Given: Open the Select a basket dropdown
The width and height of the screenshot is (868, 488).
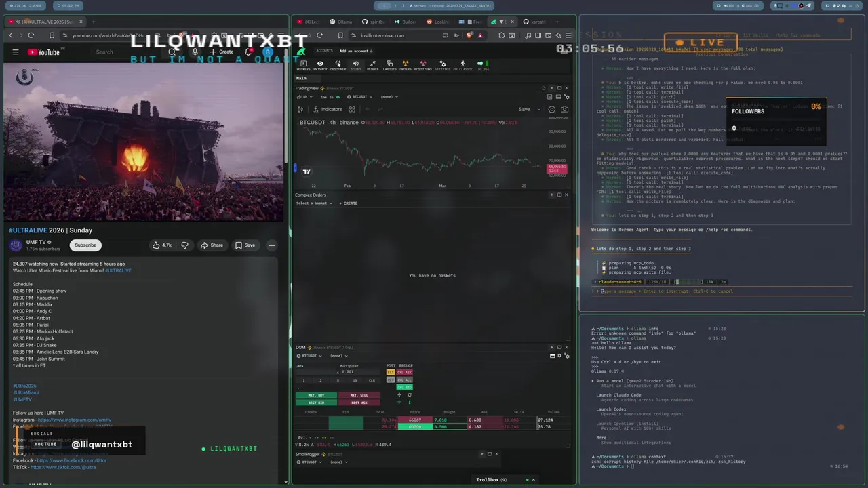Looking at the screenshot, I should coord(315,203).
